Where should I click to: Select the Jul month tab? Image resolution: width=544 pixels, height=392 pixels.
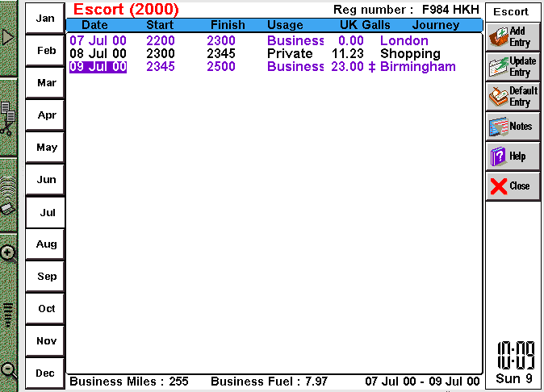[46, 212]
